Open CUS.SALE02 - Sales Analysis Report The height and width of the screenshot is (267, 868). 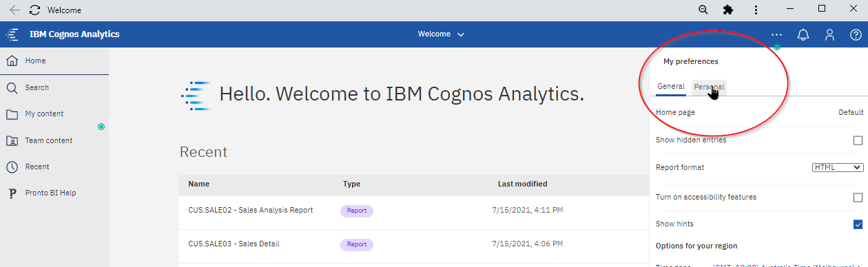(x=251, y=210)
